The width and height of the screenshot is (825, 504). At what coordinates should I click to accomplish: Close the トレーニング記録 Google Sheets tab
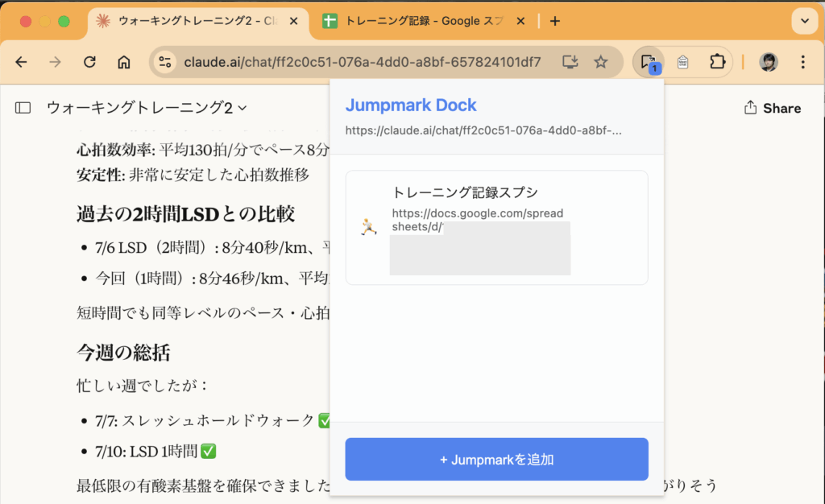point(520,21)
